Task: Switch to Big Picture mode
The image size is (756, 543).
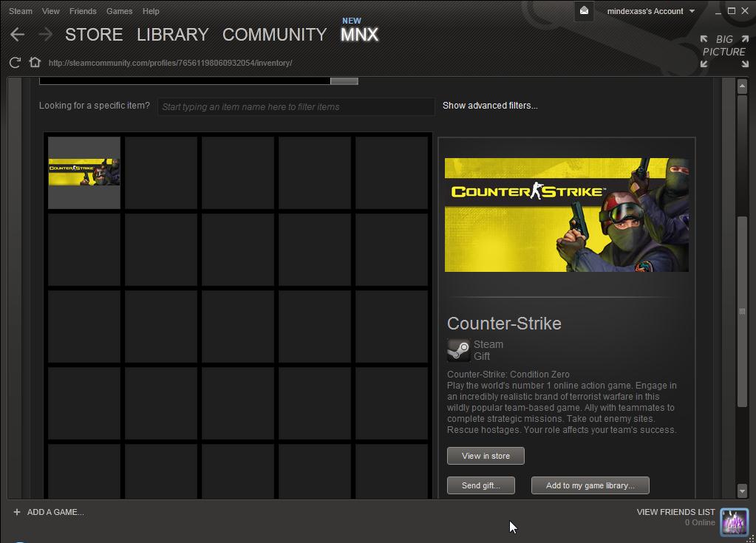Action: coord(724,51)
